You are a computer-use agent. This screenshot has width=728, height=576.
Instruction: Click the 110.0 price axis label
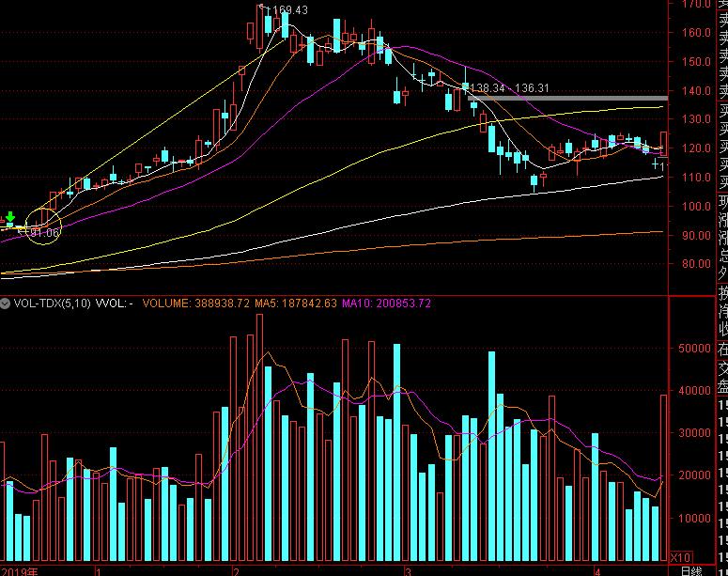(x=696, y=177)
